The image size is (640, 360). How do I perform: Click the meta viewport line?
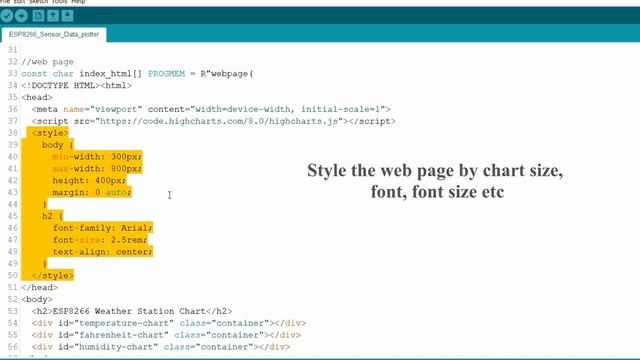pyautogui.click(x=211, y=109)
